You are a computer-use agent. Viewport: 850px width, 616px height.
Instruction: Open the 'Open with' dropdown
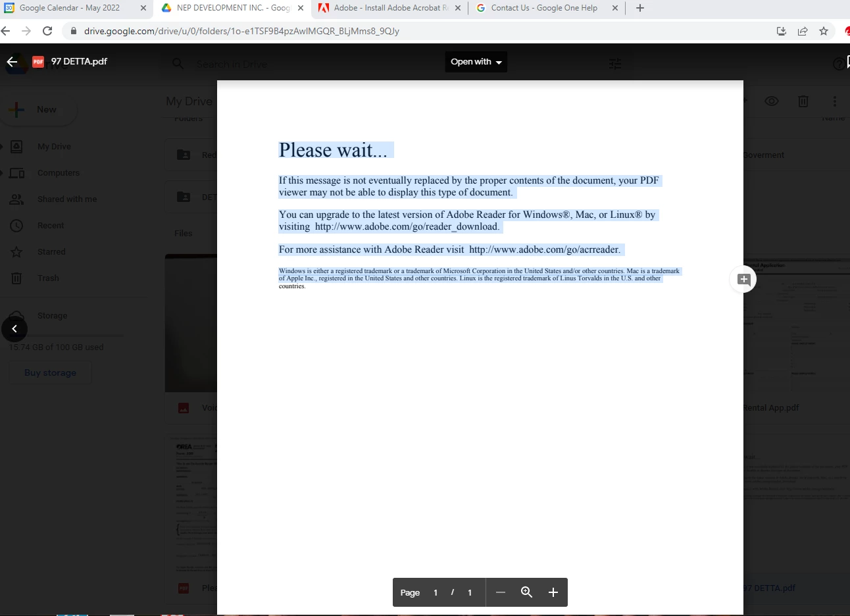pyautogui.click(x=476, y=62)
